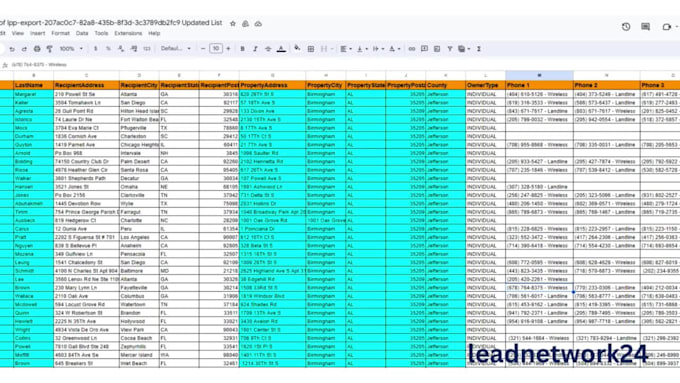The width and height of the screenshot is (680, 383).
Task: Merge the selected cells
Action: pos(324,49)
